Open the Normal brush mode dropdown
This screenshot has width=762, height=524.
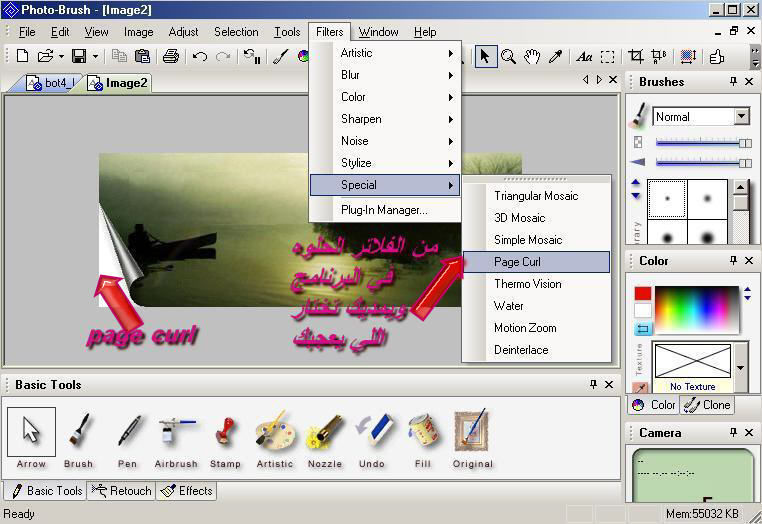pyautogui.click(x=741, y=117)
